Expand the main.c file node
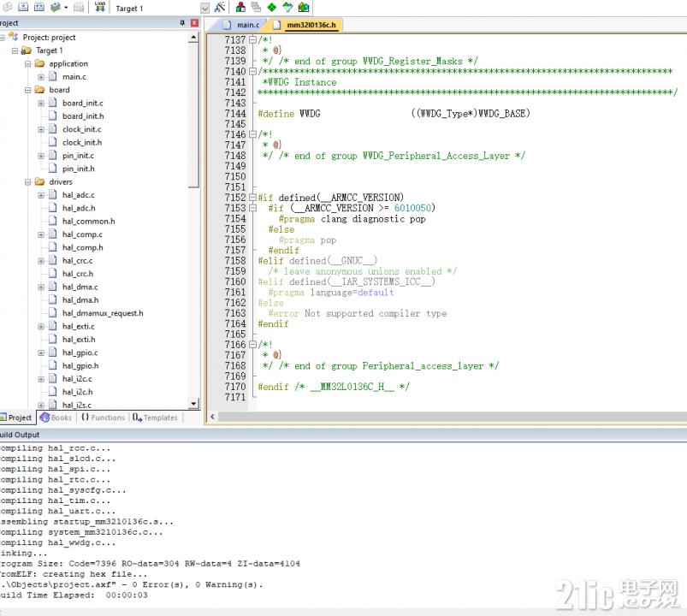 [41, 77]
